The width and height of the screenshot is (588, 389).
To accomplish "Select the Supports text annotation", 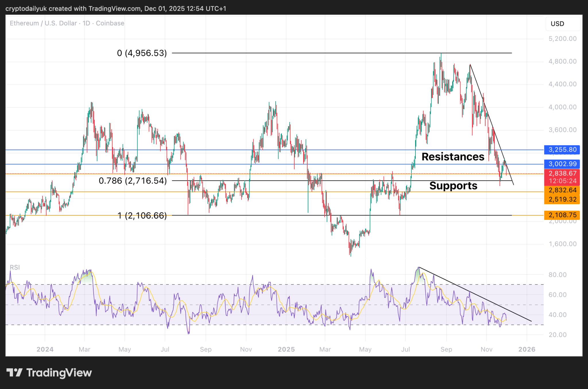I will pyautogui.click(x=453, y=186).
